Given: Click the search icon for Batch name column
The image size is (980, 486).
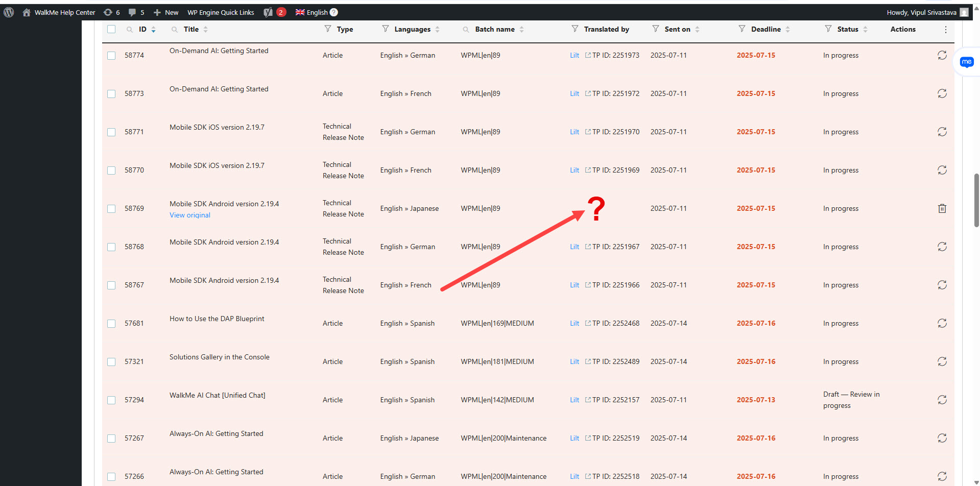Looking at the screenshot, I should coord(466,30).
